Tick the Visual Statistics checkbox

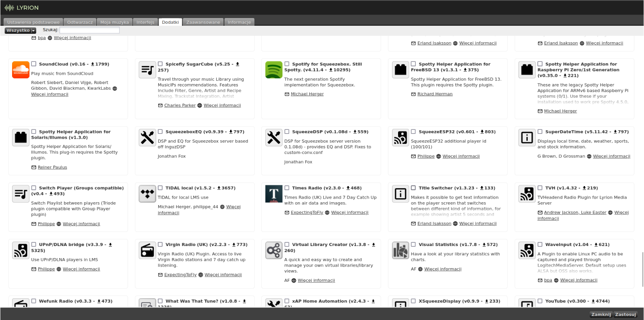413,244
